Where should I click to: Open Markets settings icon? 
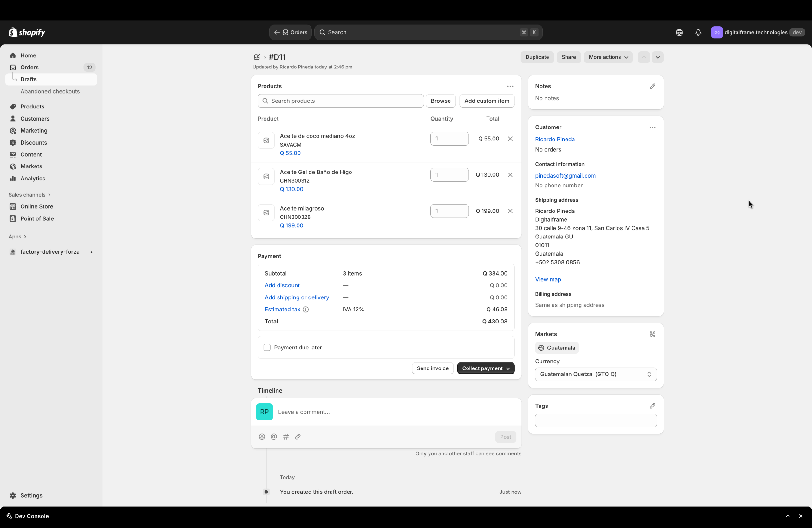(652, 334)
